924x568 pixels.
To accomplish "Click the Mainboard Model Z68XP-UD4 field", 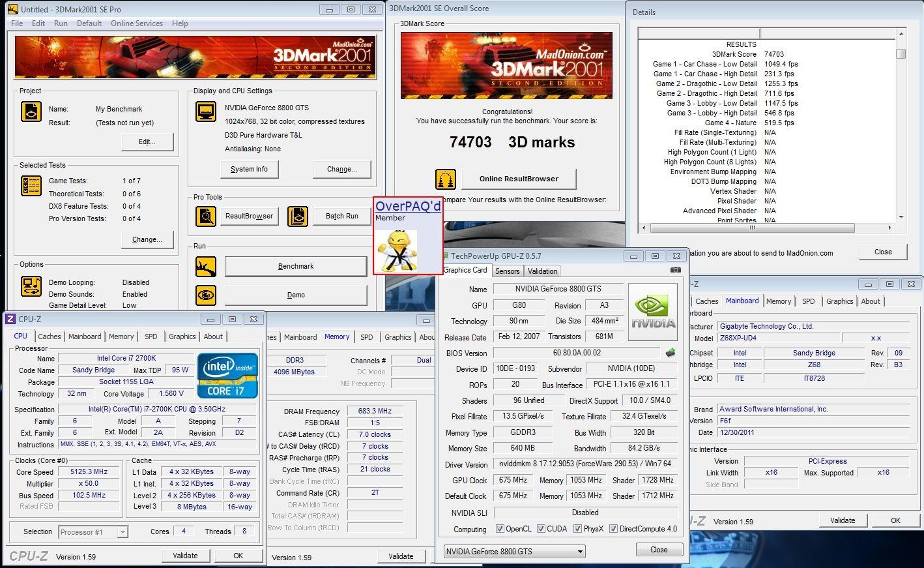I will click(x=777, y=338).
